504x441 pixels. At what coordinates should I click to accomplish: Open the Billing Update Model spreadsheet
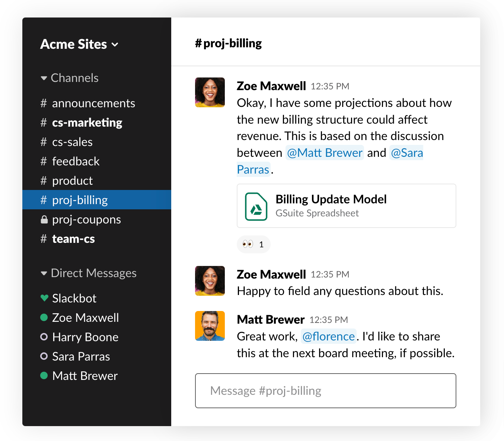(331, 199)
